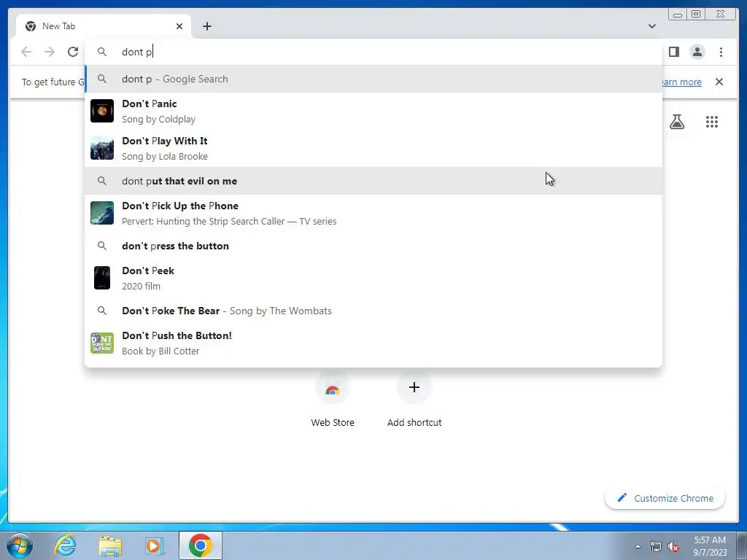Click magnifier icon beside Don't Poke The Bear

(102, 311)
